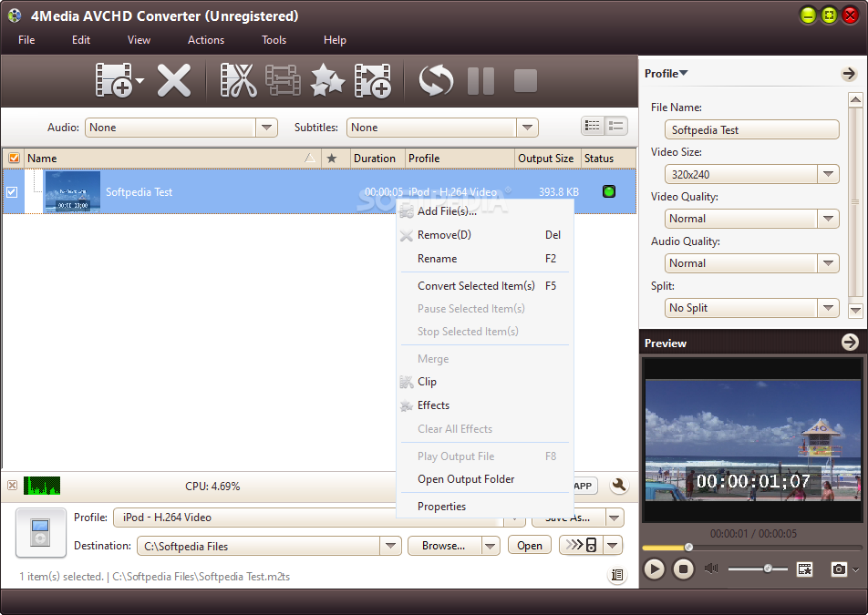Click the Pause toolbar icon
This screenshot has width=868, height=615.
pos(480,81)
